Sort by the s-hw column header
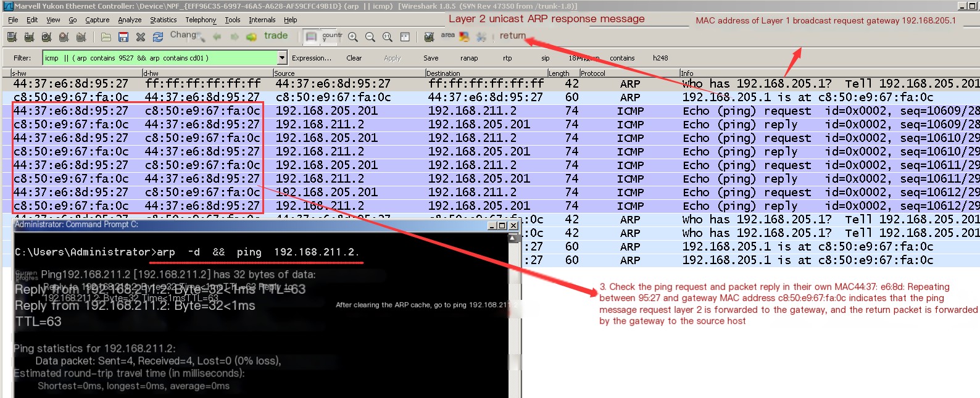The width and height of the screenshot is (980, 398). coord(77,73)
